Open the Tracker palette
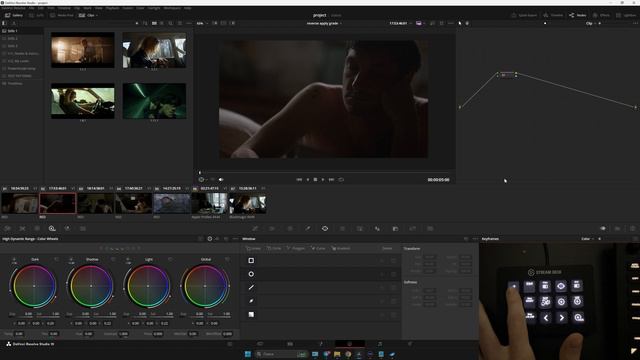Image resolution: width=640 pixels, height=360 pixels. (x=342, y=229)
